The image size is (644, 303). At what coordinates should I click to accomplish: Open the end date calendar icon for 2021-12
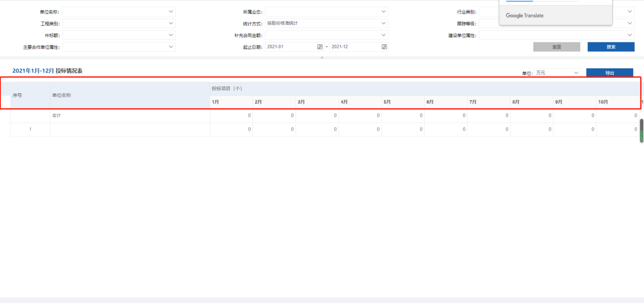point(384,47)
